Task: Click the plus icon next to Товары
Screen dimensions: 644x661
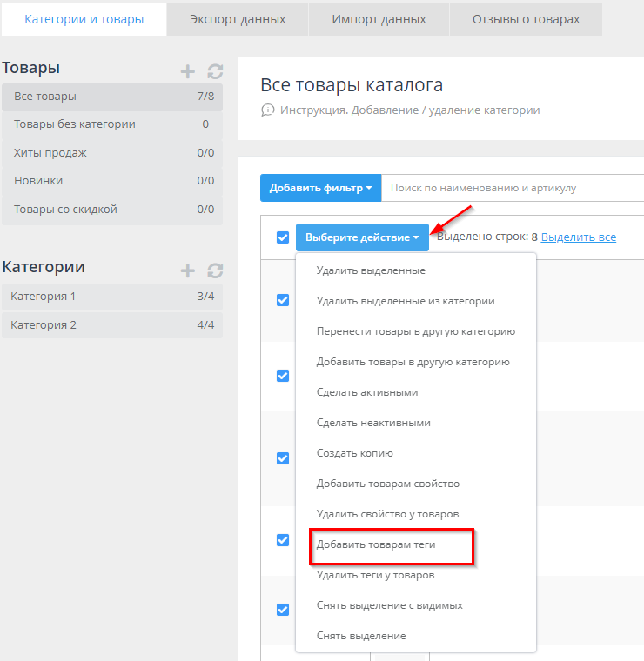Action: coord(187,71)
